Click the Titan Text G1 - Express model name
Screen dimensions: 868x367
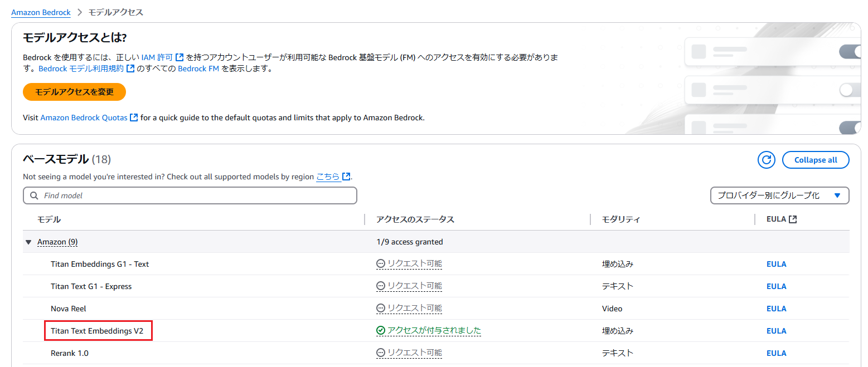91,286
